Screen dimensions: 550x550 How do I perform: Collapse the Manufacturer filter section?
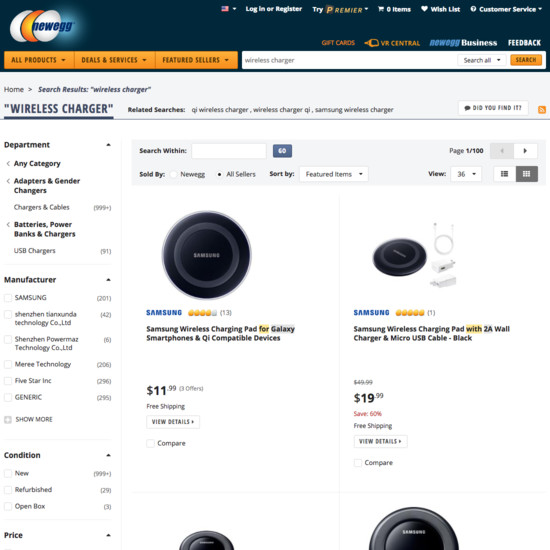[x=108, y=280]
